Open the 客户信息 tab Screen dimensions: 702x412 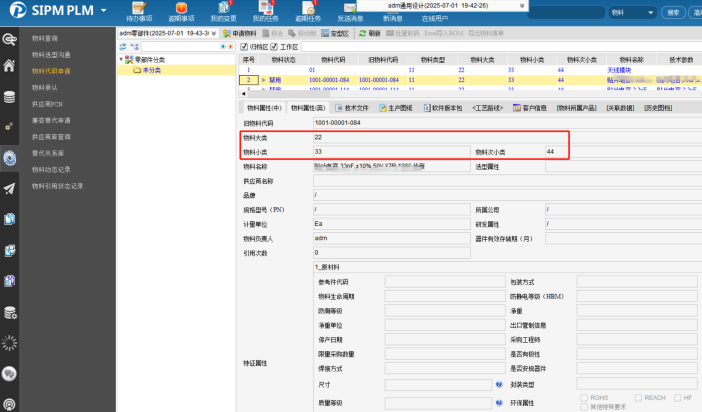pyautogui.click(x=530, y=108)
